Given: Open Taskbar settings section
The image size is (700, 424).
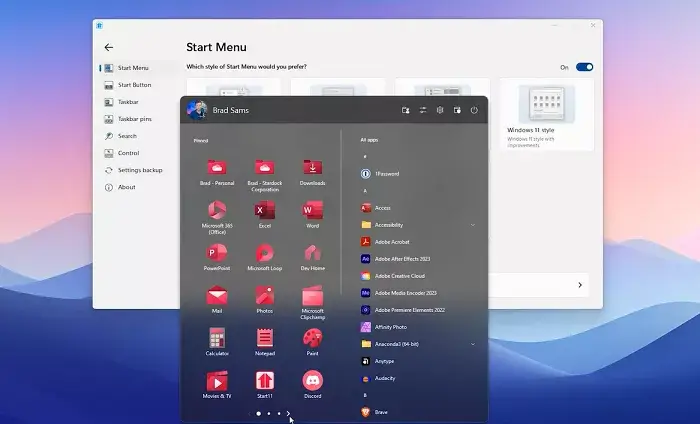Looking at the screenshot, I should click(x=128, y=102).
